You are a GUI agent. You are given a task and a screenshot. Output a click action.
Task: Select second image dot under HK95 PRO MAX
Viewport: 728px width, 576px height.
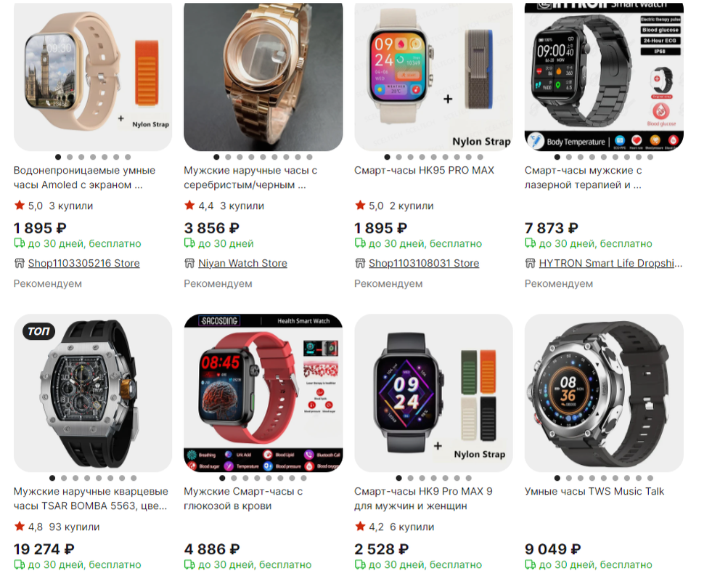(398, 157)
